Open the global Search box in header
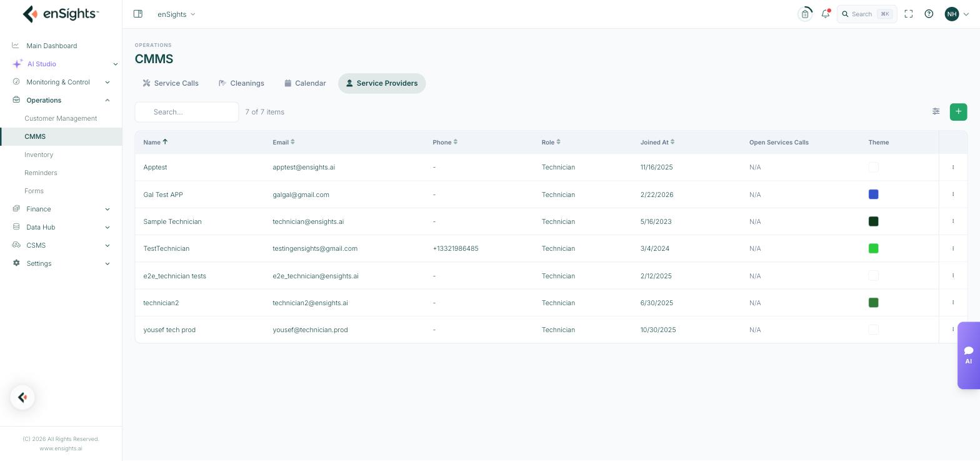This screenshot has height=461, width=980. (867, 14)
